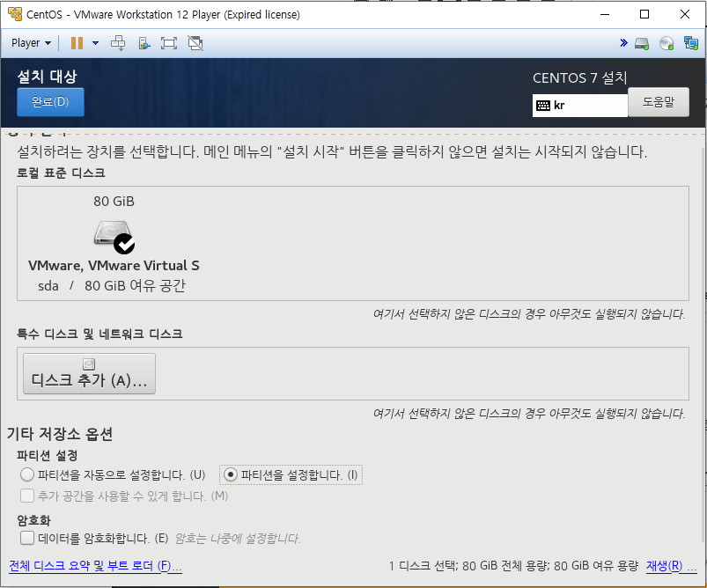Expand the hidden devices chevron
The height and width of the screenshot is (588, 707).
point(623,43)
